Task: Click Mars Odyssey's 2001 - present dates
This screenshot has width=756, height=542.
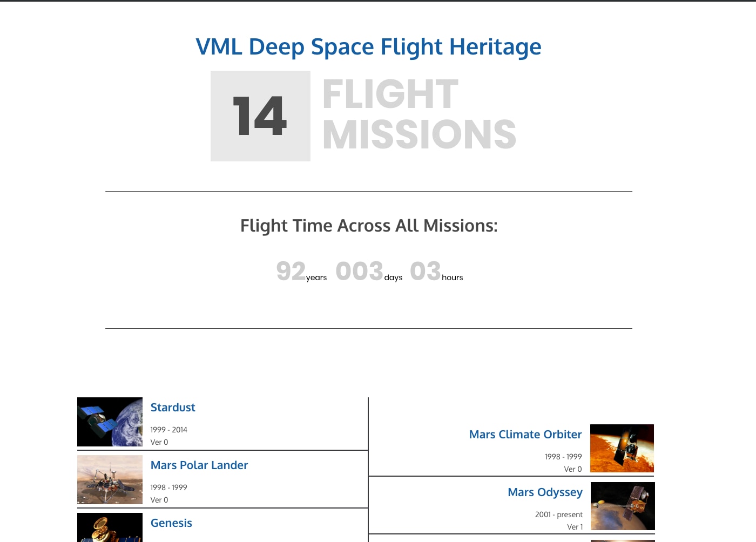Action: 559,514
